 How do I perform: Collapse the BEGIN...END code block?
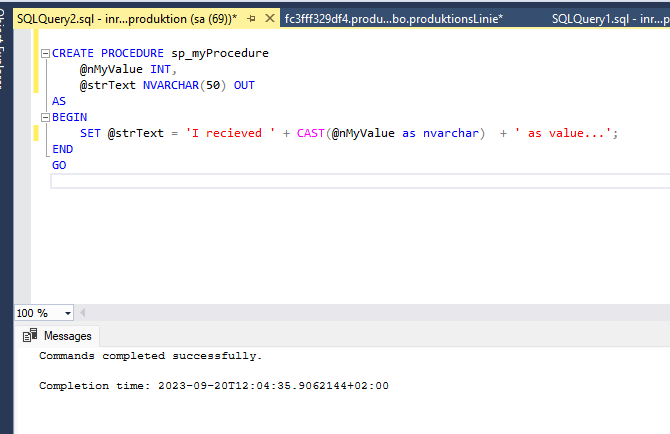pos(45,117)
